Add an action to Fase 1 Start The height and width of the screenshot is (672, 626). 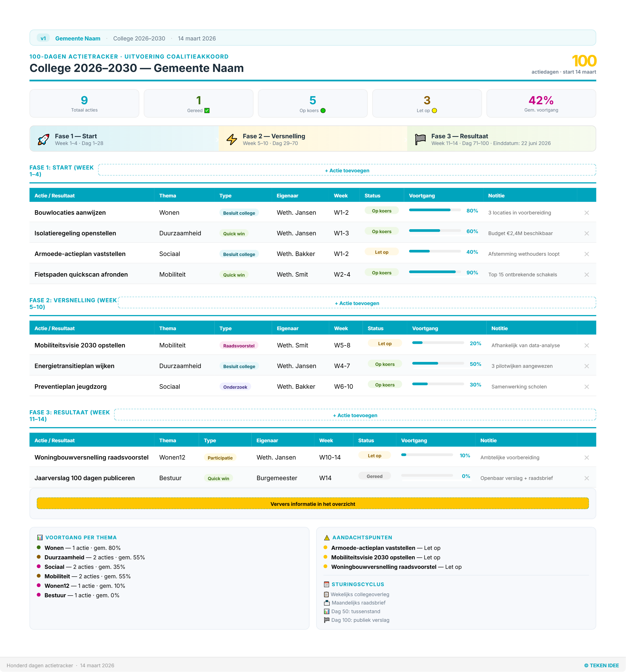(x=347, y=170)
